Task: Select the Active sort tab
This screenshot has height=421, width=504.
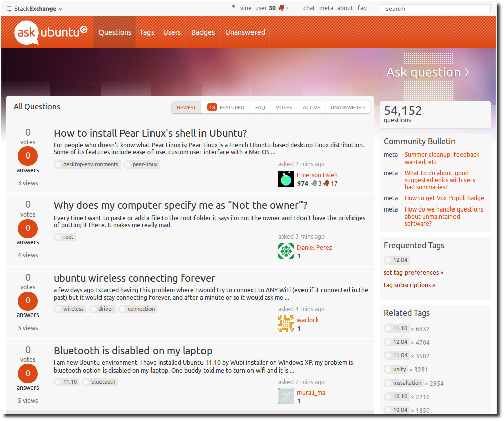Action: coord(311,108)
